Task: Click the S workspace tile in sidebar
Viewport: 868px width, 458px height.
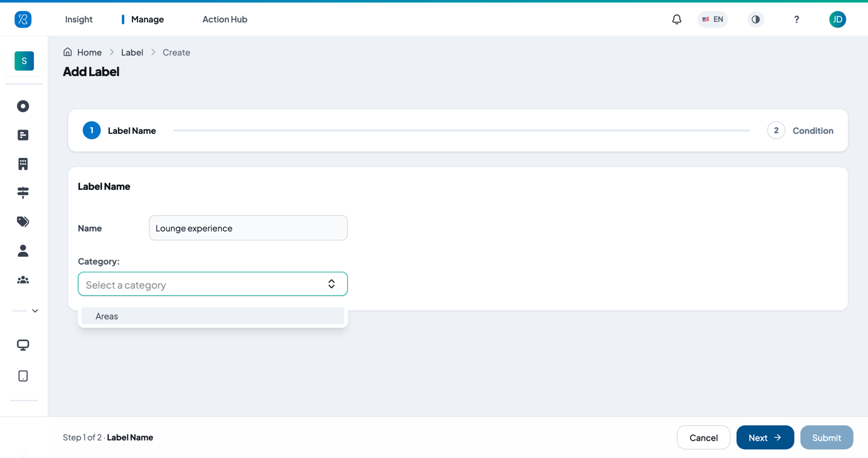Action: tap(24, 61)
